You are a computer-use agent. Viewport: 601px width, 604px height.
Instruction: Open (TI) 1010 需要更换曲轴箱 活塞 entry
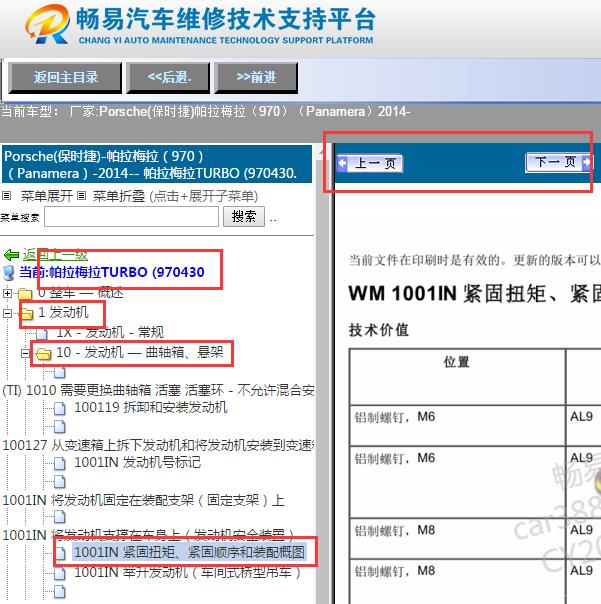[x=158, y=390]
